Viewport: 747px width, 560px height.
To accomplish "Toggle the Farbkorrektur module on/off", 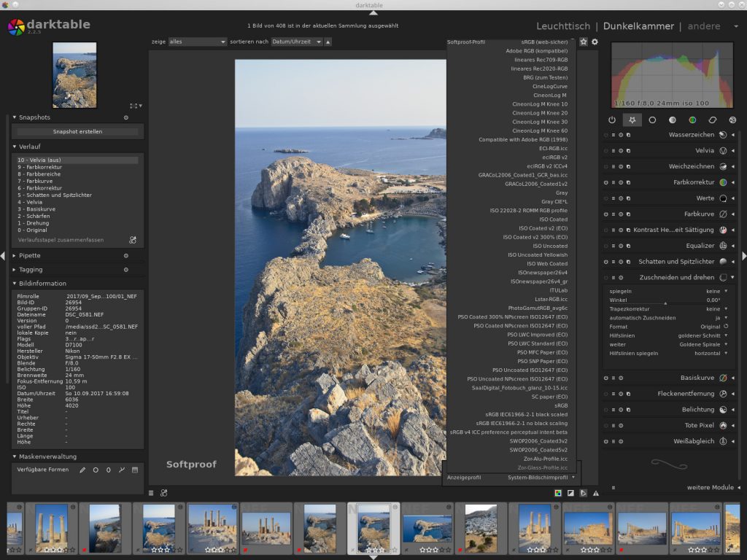I will (606, 182).
